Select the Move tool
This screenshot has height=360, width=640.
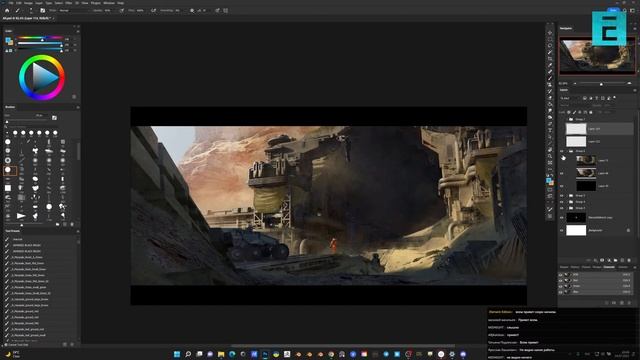(x=550, y=33)
